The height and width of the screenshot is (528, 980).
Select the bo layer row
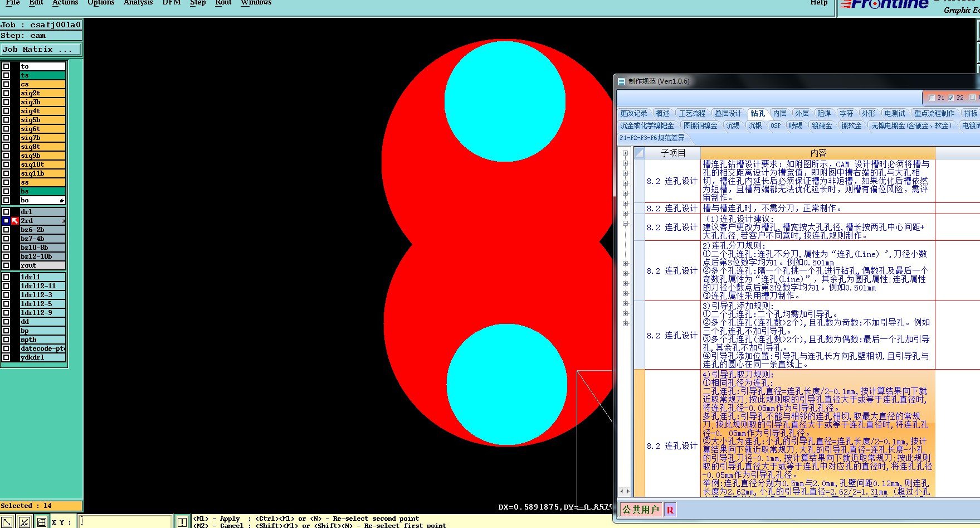pyautogui.click(x=43, y=200)
